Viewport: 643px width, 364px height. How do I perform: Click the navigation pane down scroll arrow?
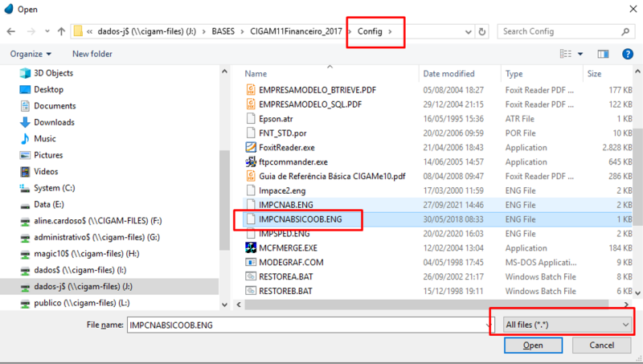click(224, 305)
